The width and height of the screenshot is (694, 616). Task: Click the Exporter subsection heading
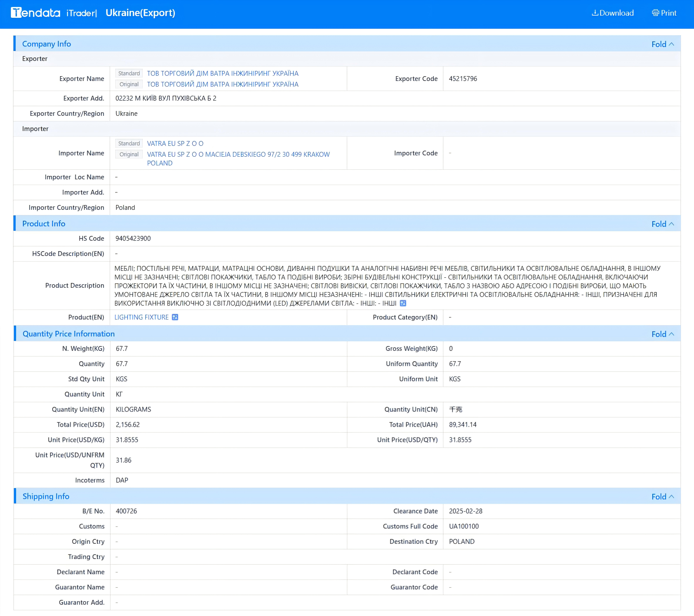click(35, 59)
